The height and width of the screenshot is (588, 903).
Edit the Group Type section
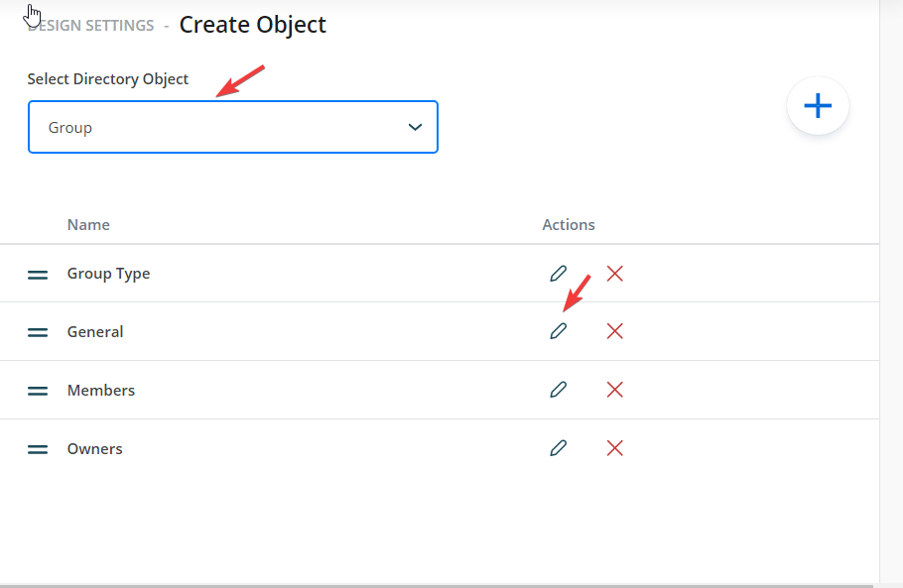[x=559, y=273]
